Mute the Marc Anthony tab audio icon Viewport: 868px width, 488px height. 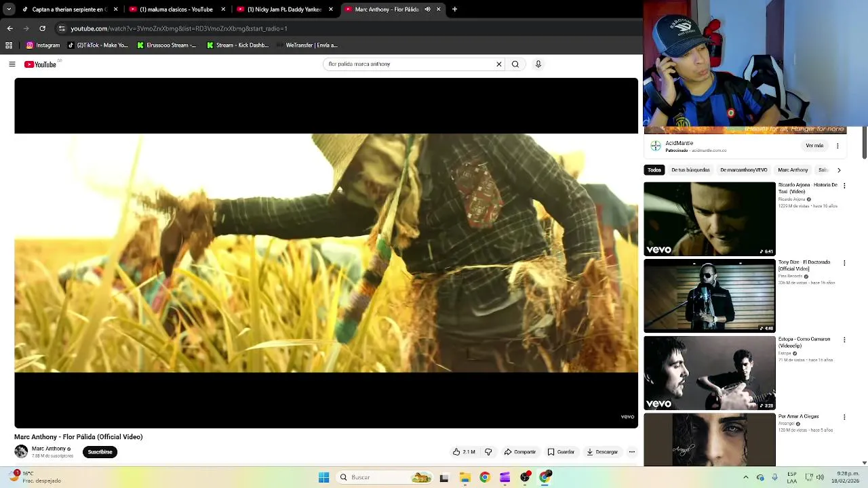[427, 9]
